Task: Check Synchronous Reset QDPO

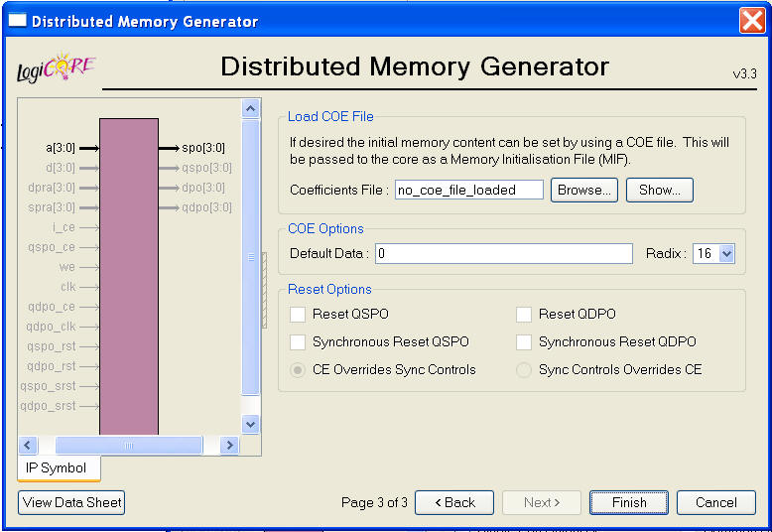Action: coord(524,341)
